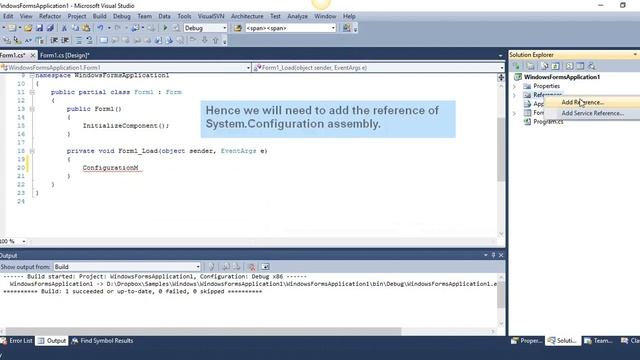Screen dimensions: 640x360
Task: Select WindowsFormsApplication1 project node
Action: (x=562, y=77)
